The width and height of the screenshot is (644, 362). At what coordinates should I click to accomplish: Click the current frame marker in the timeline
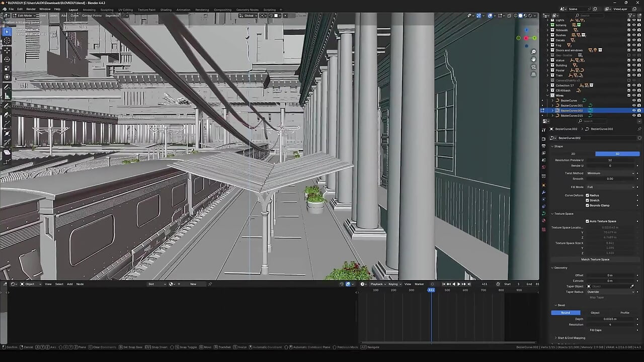431,290
